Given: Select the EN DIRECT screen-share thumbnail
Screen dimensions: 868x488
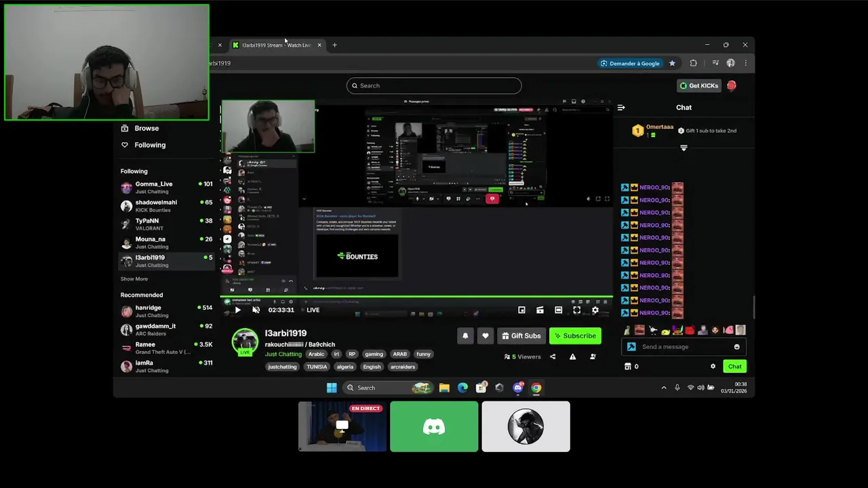Looking at the screenshot, I should 342,426.
